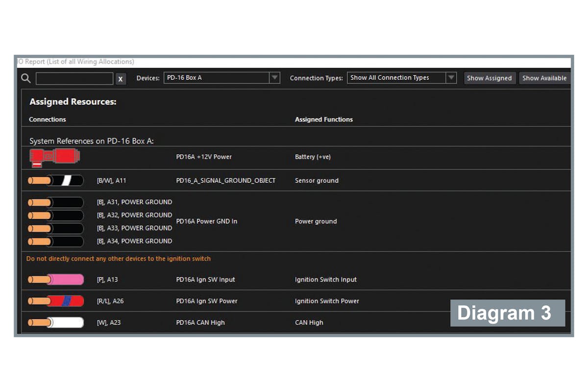588x392 pixels.
Task: Select the PD16A Ign SW Input row
Action: tap(205, 280)
